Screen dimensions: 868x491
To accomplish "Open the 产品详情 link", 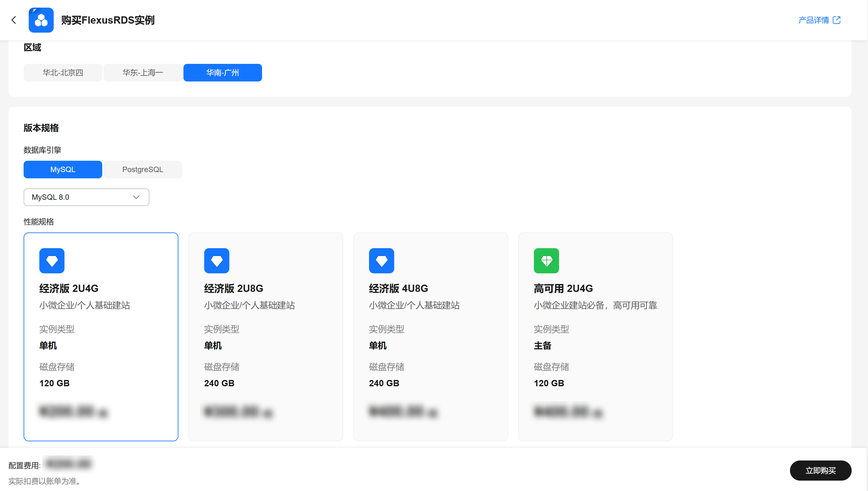I will coord(814,20).
